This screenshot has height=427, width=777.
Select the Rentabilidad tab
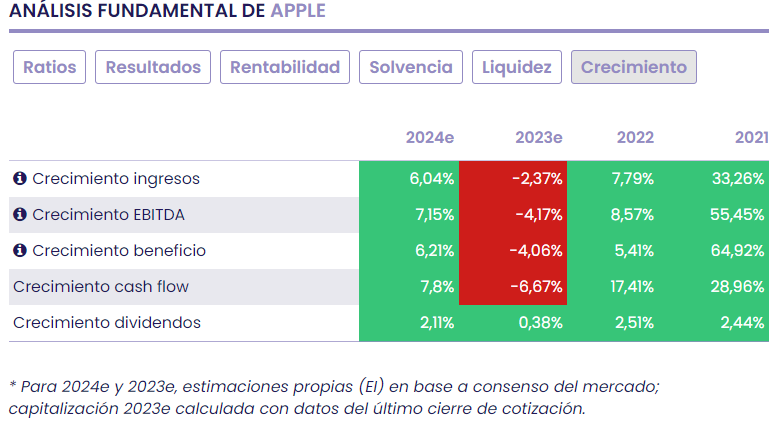285,68
